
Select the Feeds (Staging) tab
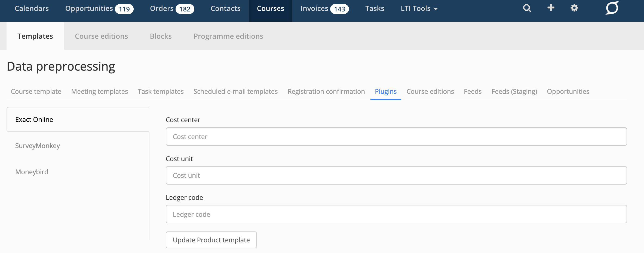[514, 91]
